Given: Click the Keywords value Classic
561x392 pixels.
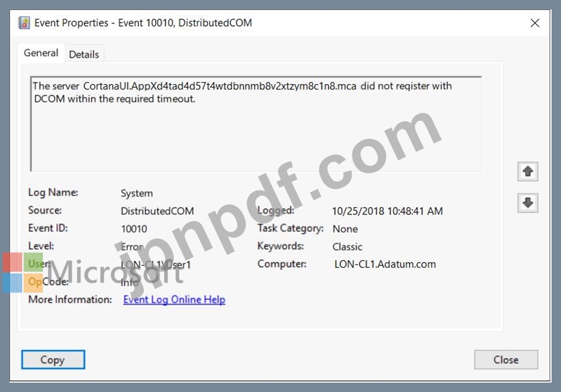Looking at the screenshot, I should pyautogui.click(x=348, y=246).
